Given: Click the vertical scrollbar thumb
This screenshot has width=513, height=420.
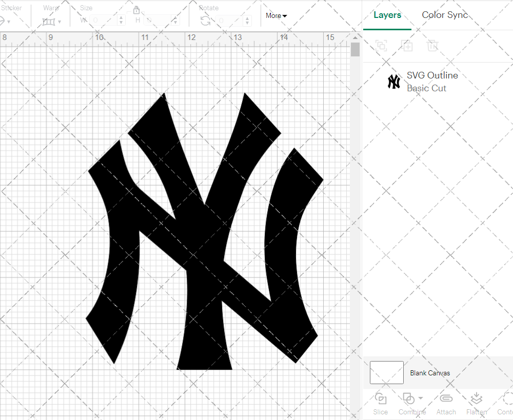Looking at the screenshot, I should pos(356,50).
